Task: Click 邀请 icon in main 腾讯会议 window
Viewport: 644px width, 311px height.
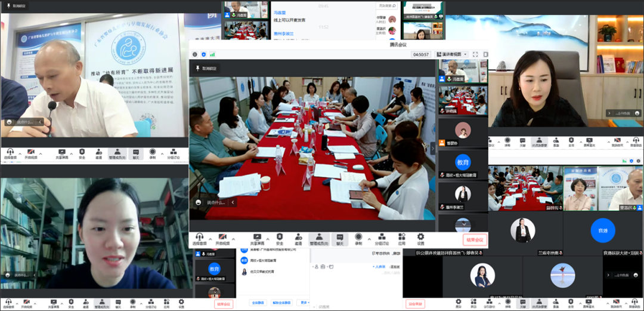Action: tap(299, 239)
